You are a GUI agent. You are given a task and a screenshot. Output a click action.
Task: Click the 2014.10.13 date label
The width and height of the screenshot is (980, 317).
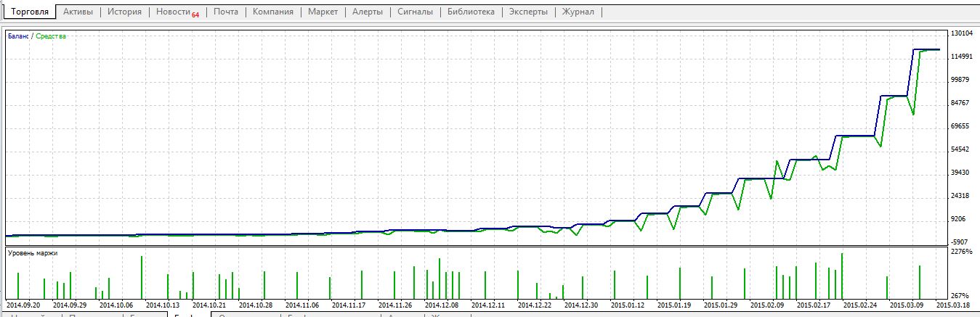pyautogui.click(x=163, y=305)
